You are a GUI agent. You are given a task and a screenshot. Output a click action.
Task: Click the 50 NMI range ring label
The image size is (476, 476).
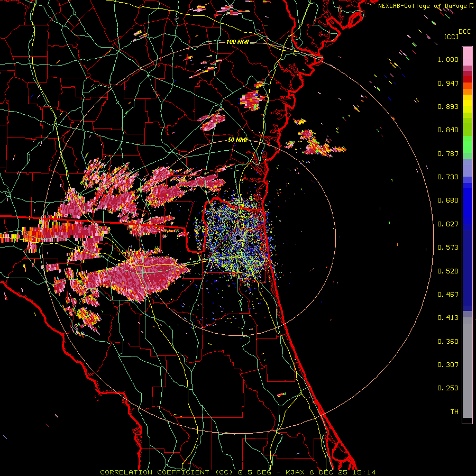(x=237, y=140)
